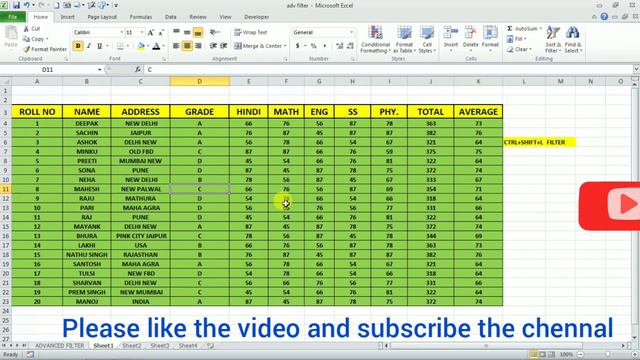The width and height of the screenshot is (640, 360).
Task: Click the Undo icon in Quick Access Toolbar
Action: coord(27,5)
